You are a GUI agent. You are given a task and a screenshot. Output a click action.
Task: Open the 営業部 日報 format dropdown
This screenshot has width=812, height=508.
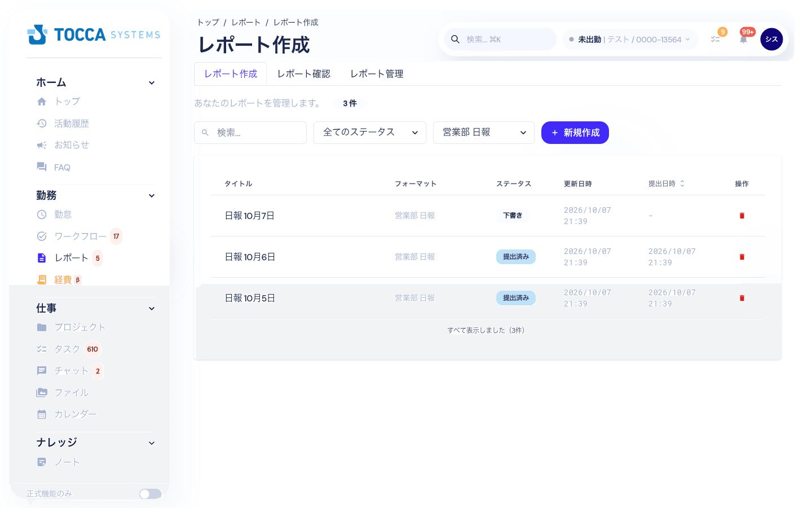click(x=484, y=133)
